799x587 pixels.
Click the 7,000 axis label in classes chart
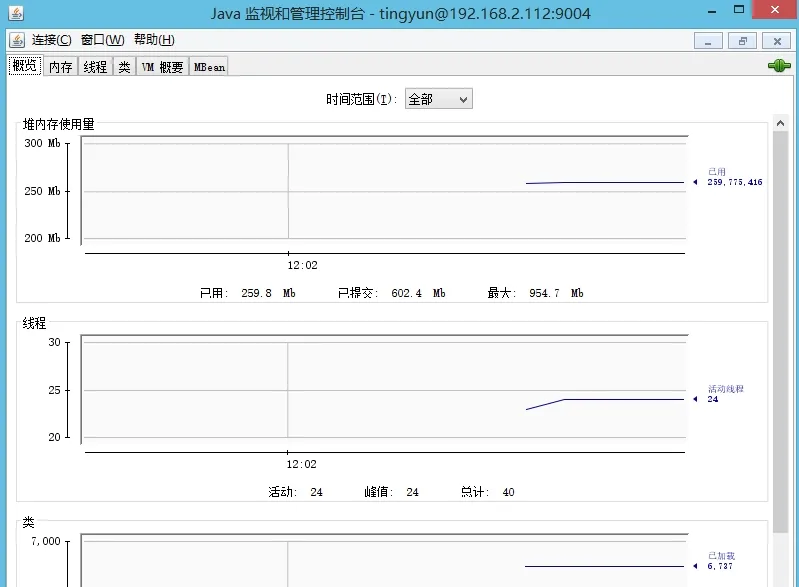46,541
